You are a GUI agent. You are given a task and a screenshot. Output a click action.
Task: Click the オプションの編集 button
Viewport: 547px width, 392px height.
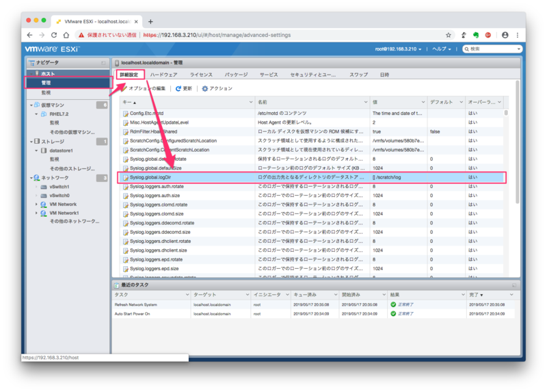(x=144, y=89)
